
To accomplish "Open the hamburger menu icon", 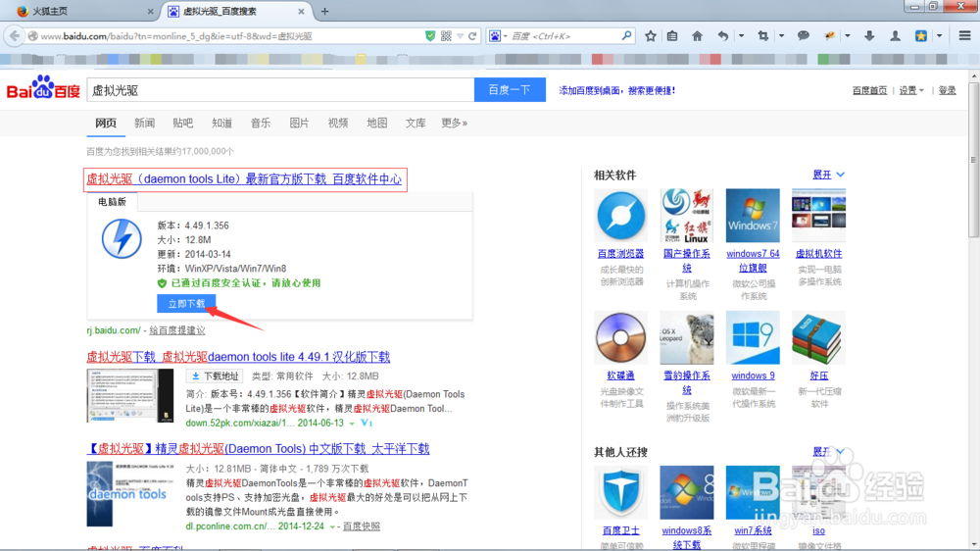I will (x=964, y=36).
